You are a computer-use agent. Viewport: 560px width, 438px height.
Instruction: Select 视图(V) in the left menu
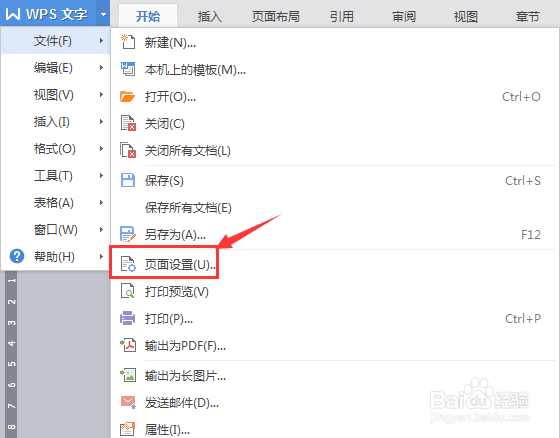(x=55, y=95)
